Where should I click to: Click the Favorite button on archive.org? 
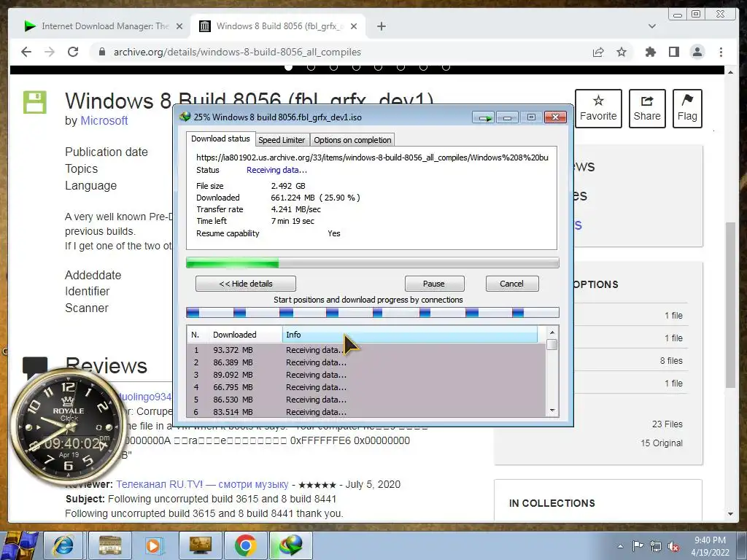click(598, 108)
